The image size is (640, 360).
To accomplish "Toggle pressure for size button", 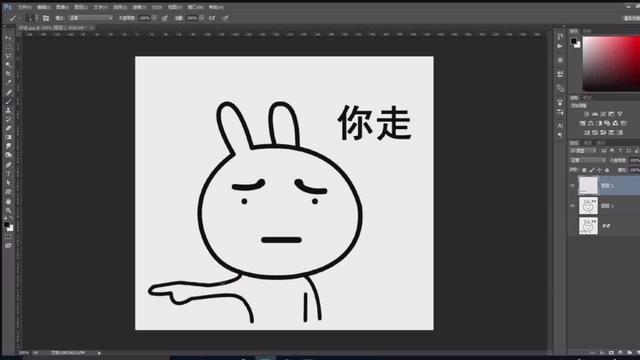I will 226,18.
